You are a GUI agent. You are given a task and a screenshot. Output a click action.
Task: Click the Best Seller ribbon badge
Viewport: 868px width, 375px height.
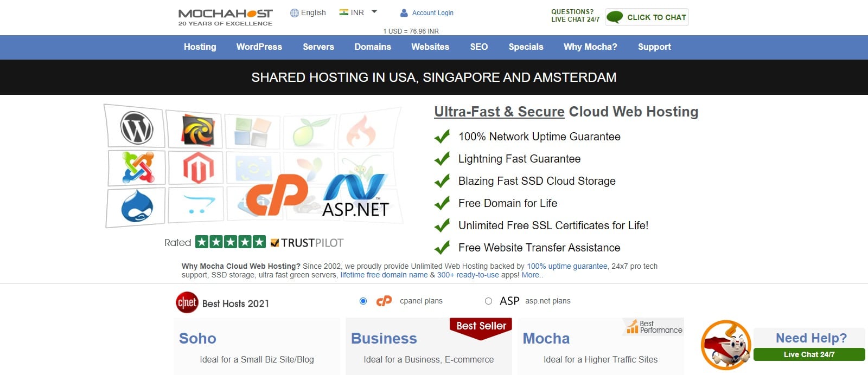(x=481, y=328)
